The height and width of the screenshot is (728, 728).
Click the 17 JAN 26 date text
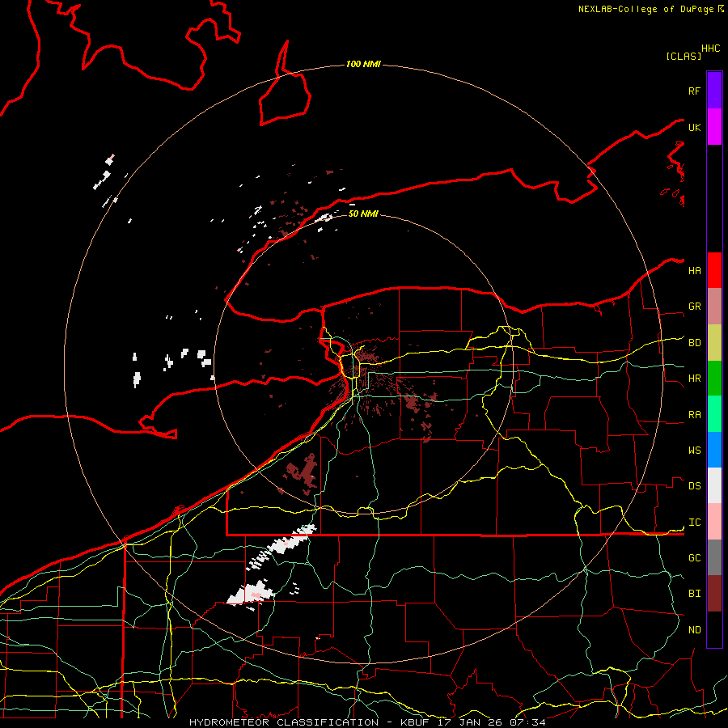470,722
